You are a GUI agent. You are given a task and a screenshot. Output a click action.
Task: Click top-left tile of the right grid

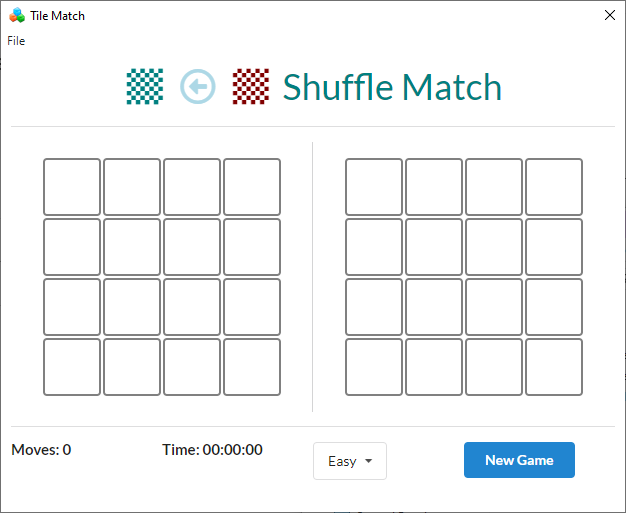click(374, 187)
